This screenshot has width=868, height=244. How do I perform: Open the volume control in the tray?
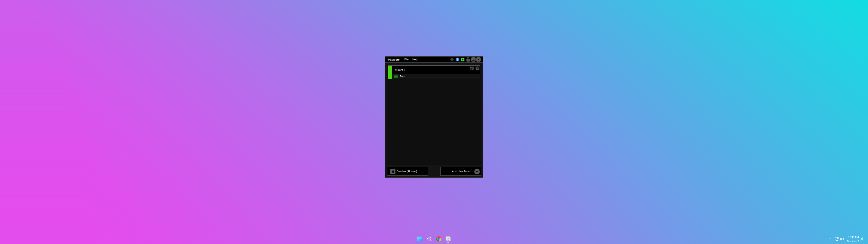(842, 239)
